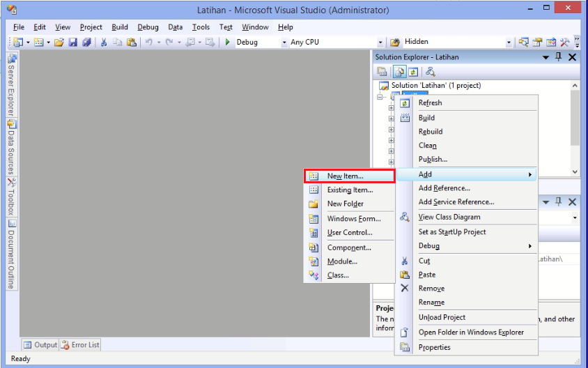Open the Any CPU platform dropdown

[380, 43]
